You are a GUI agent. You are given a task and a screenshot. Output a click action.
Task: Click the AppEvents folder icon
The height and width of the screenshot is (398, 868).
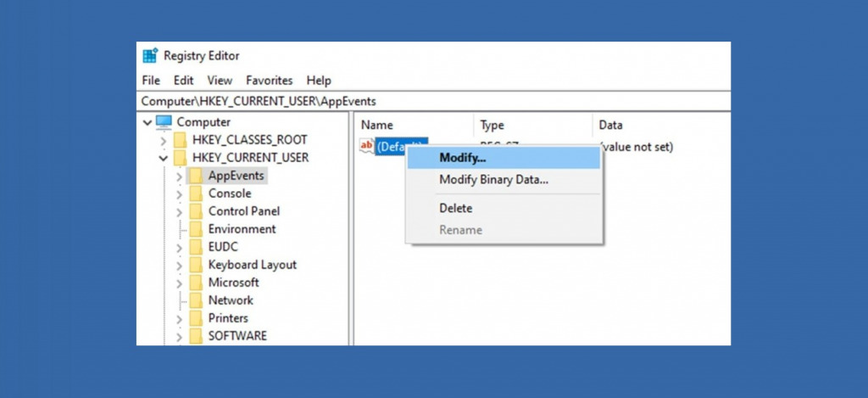(x=196, y=176)
